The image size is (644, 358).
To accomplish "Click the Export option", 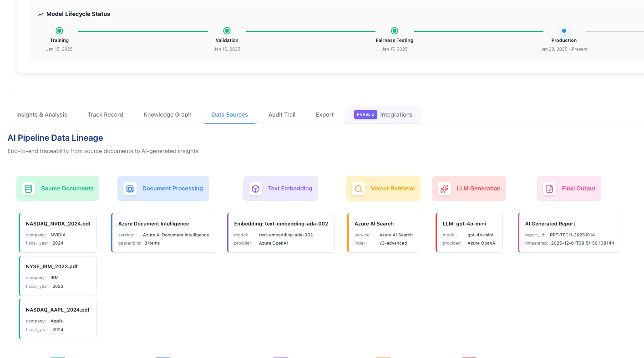I will tap(325, 114).
